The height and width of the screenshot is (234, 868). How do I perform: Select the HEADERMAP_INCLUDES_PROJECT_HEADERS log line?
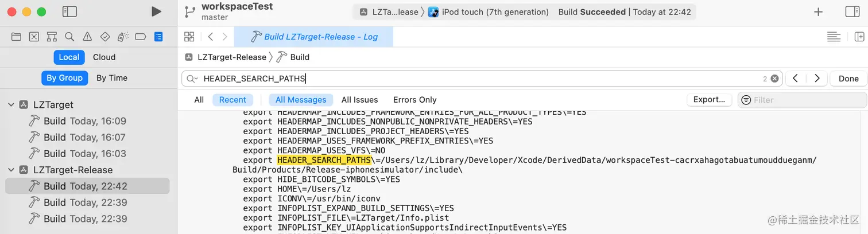[356, 131]
